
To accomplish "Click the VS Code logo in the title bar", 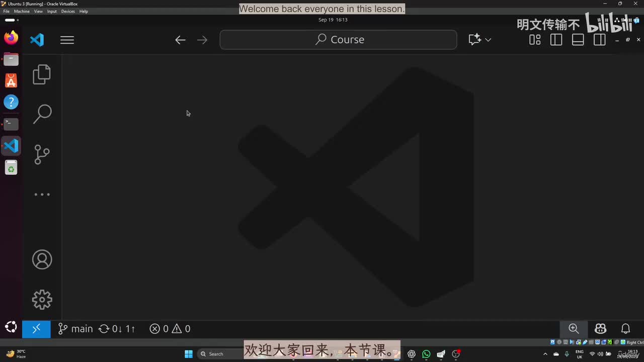I will tap(37, 40).
